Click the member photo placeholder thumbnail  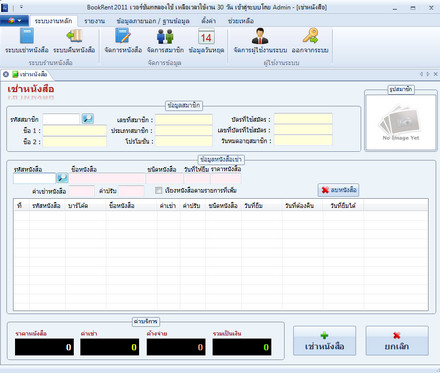coord(401,122)
